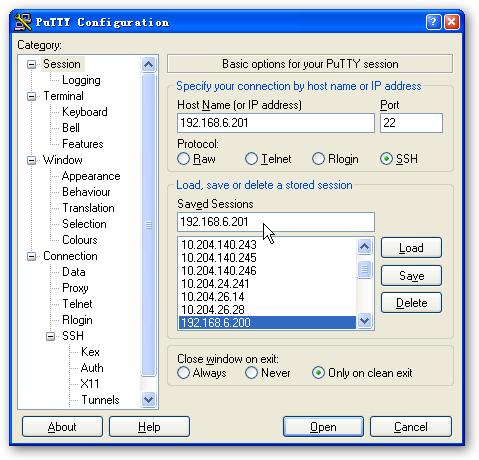Open the Logging category

(81, 80)
